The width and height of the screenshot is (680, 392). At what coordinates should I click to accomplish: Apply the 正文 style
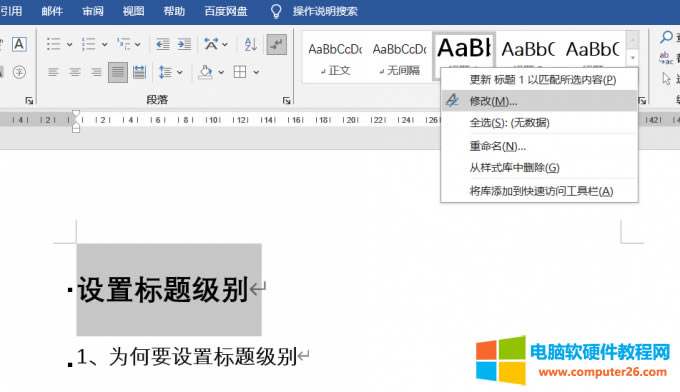coord(335,58)
